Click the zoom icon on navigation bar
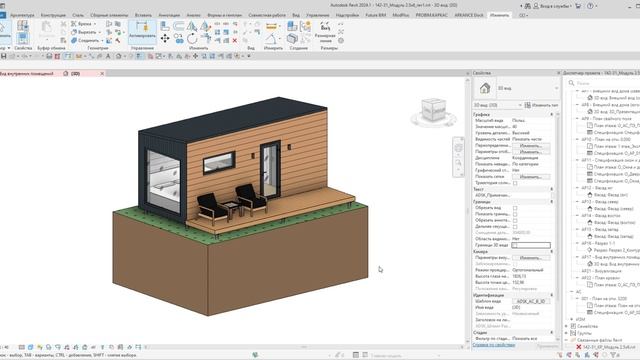 [458, 163]
